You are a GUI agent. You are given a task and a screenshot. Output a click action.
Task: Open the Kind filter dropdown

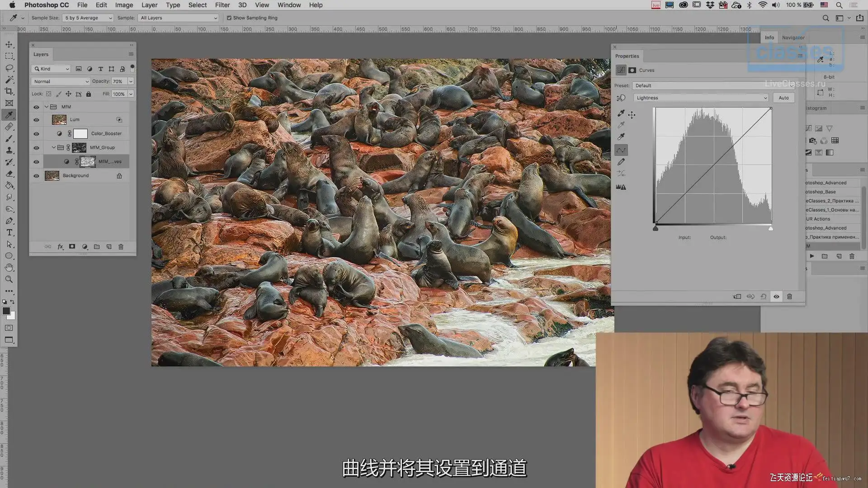[51, 69]
